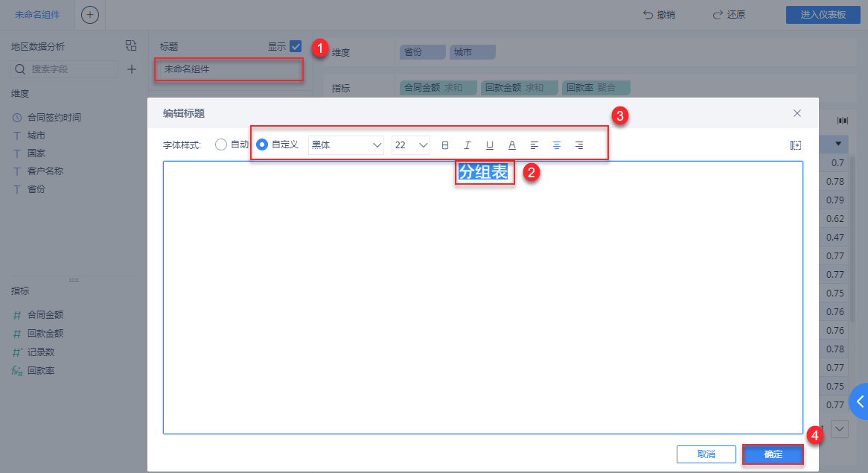Select the 回款金额 indicator field
Image resolution: width=868 pixels, height=473 pixels.
45,334
